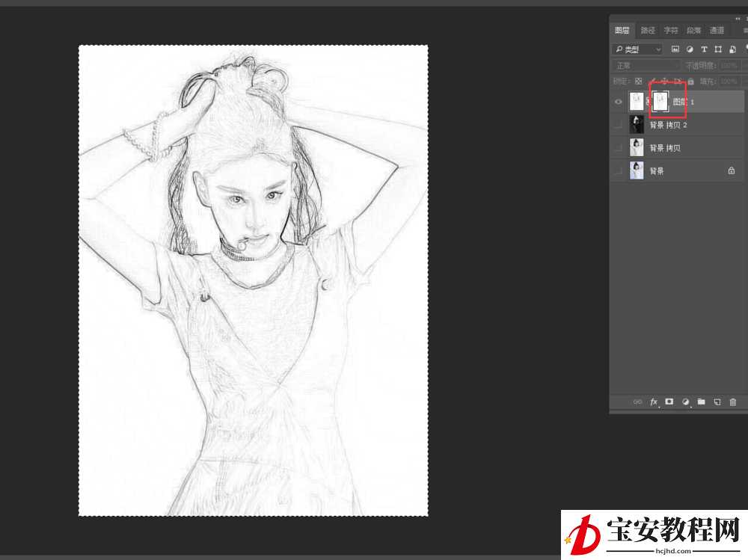
Task: Select the 背景 拷贝 layer thumbnail
Action: [x=637, y=147]
